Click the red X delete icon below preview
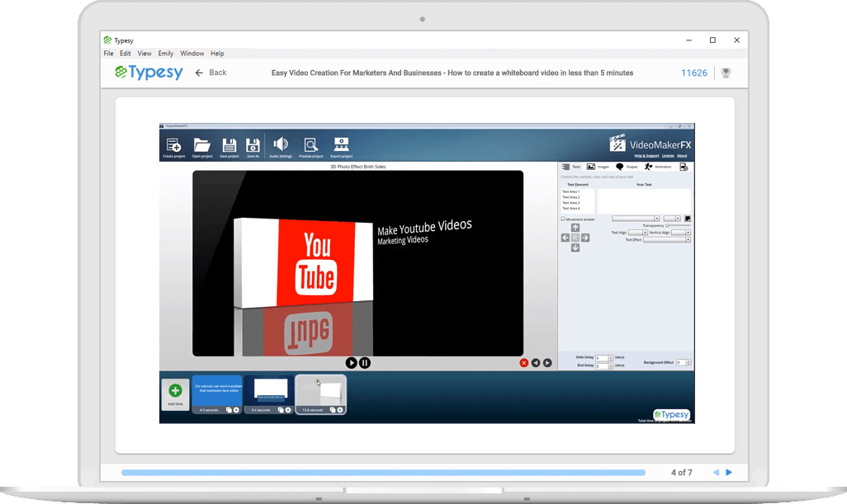This screenshot has height=504, width=847. (x=523, y=363)
